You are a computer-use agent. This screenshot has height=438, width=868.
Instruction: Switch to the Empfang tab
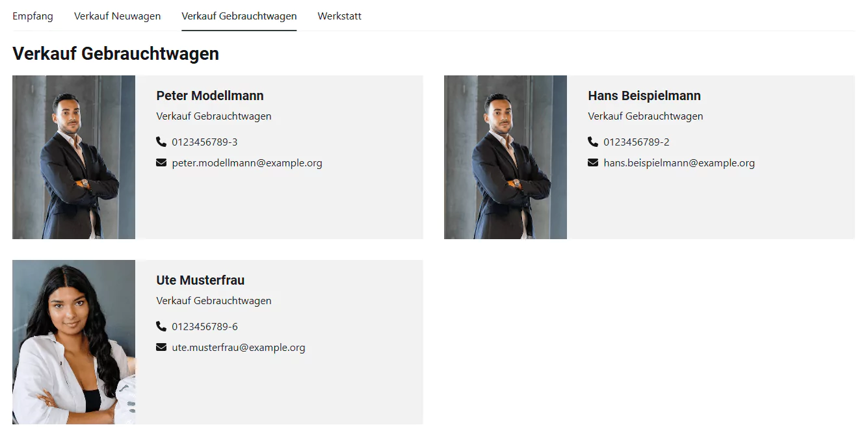(33, 16)
